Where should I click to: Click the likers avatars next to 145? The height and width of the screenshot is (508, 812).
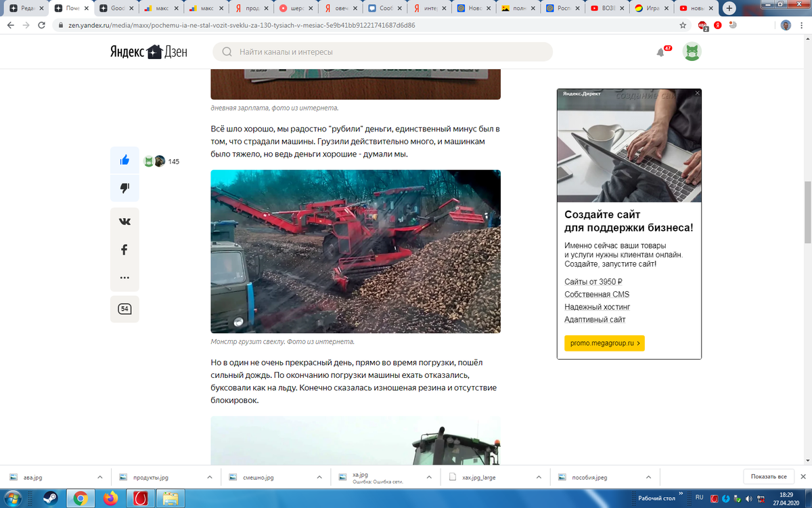click(154, 161)
